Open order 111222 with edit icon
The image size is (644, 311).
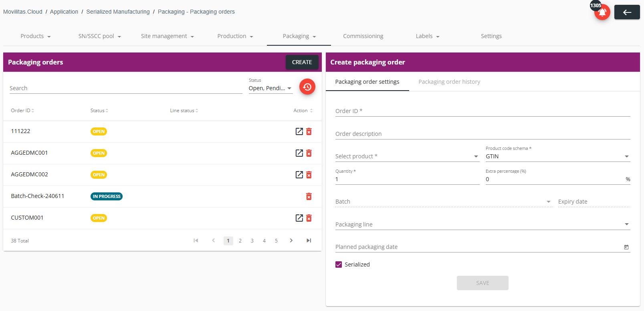(299, 131)
